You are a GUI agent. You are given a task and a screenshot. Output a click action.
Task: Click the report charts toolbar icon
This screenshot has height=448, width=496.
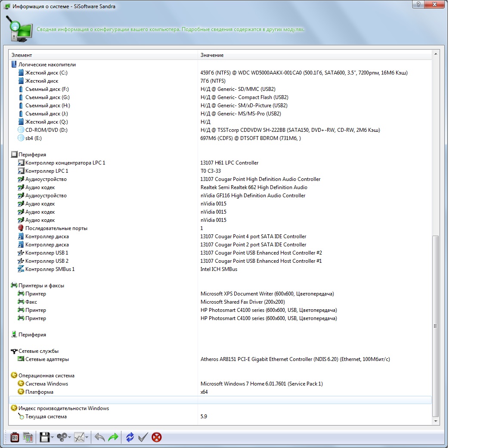click(28, 437)
